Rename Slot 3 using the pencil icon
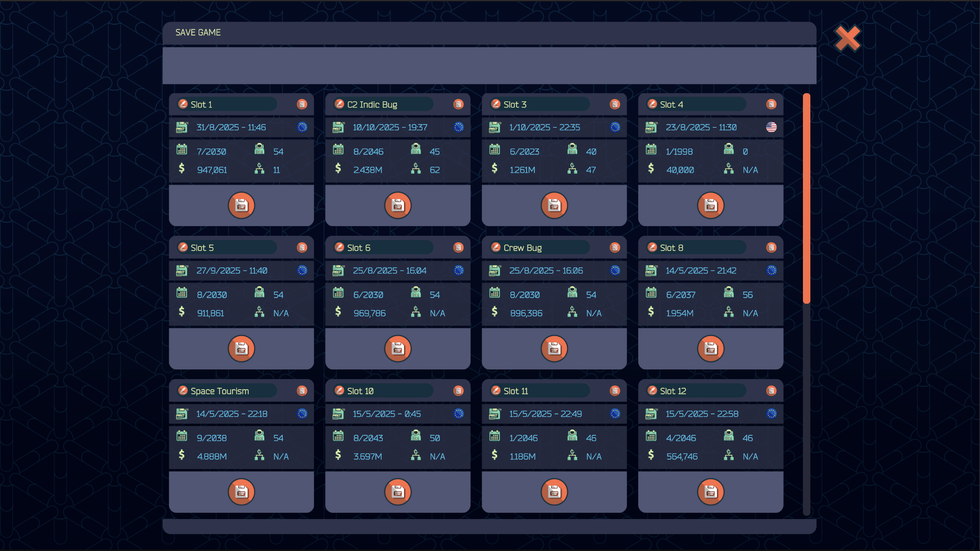This screenshot has height=551, width=980. click(495, 104)
